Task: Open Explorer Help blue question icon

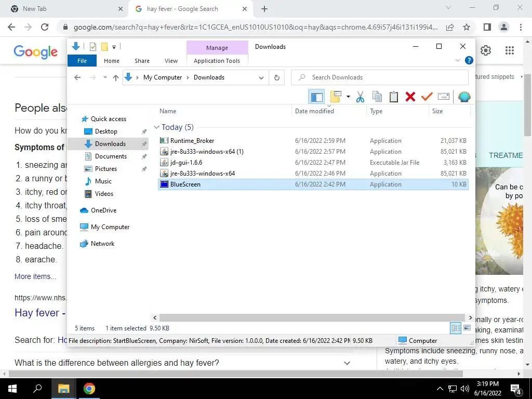Action: (469, 60)
